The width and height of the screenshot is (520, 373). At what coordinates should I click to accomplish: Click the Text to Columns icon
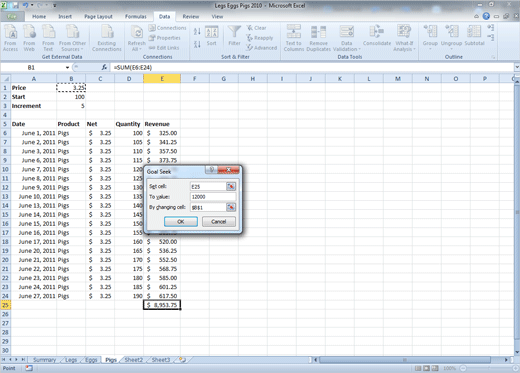(x=294, y=38)
